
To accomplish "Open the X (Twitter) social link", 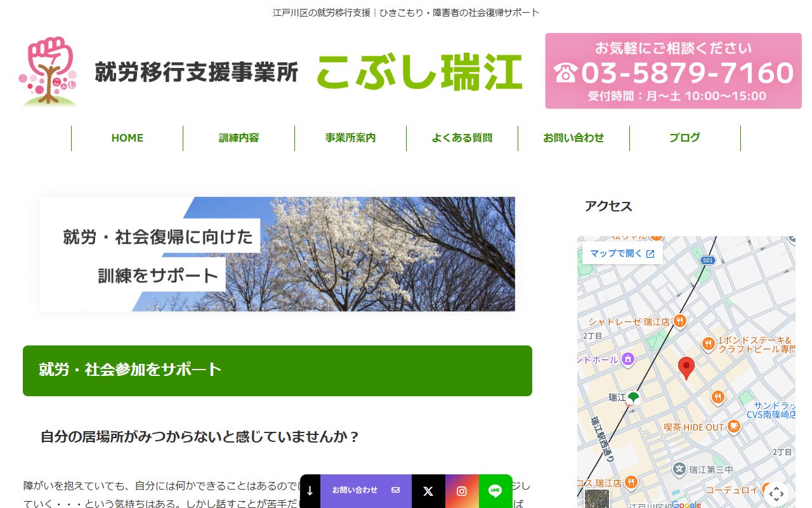I will (x=428, y=491).
